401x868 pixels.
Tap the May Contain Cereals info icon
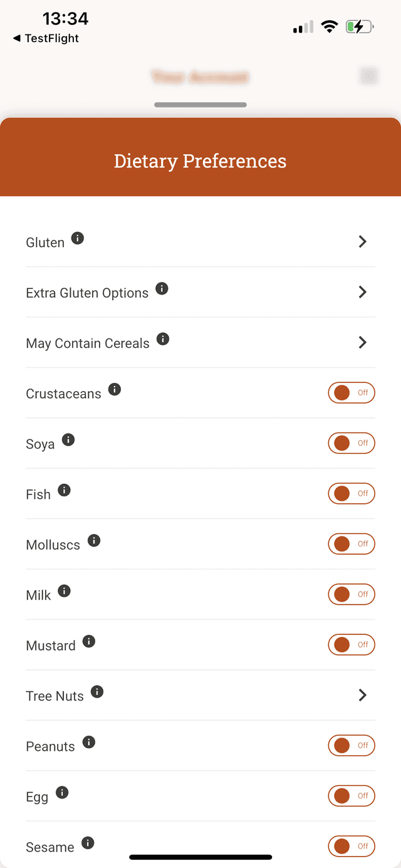click(163, 338)
